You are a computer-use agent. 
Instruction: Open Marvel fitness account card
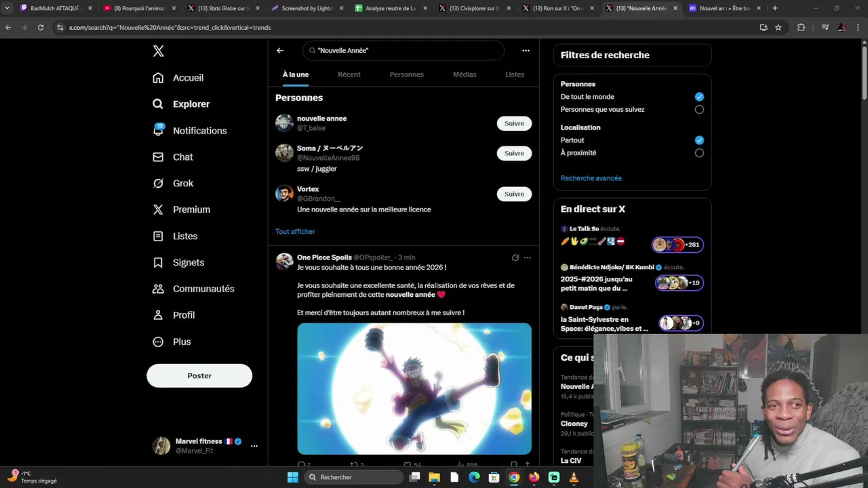click(x=206, y=446)
